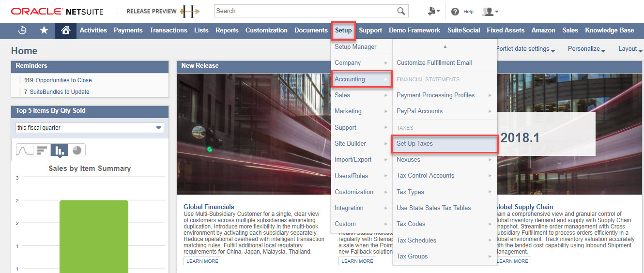Open the Create New icon menu
This screenshot has width=644, height=273.
pyautogui.click(x=433, y=11)
